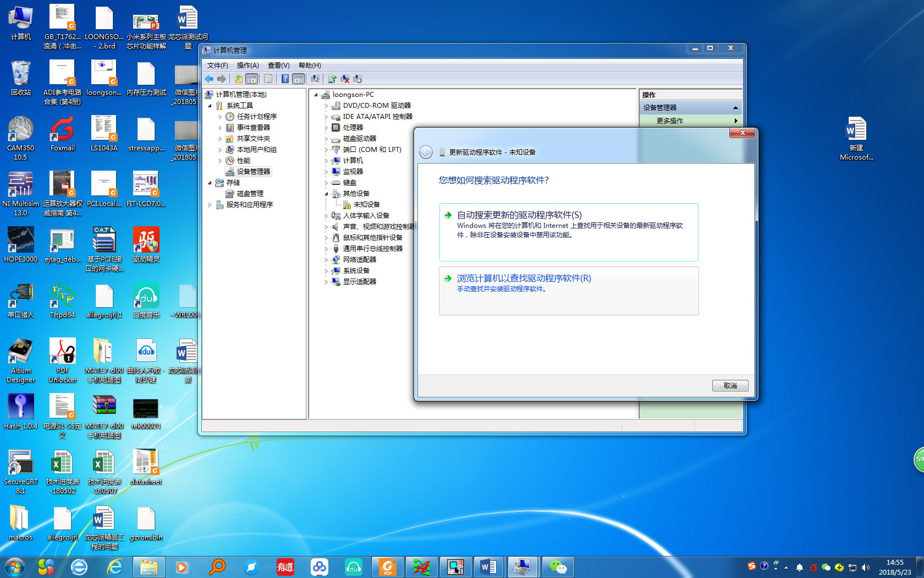Select the SecureCRT 8.1 desktop icon

(x=21, y=472)
